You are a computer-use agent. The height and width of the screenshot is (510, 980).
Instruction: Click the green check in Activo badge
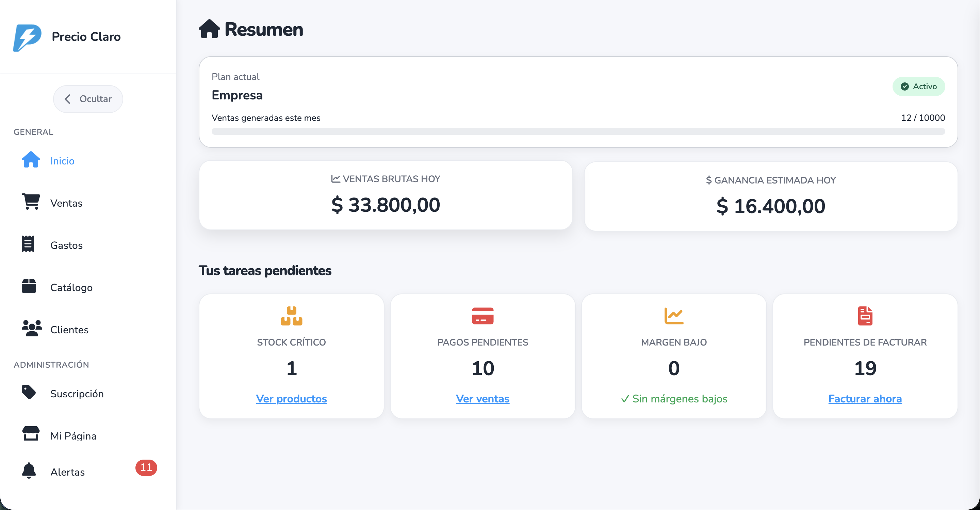click(905, 86)
